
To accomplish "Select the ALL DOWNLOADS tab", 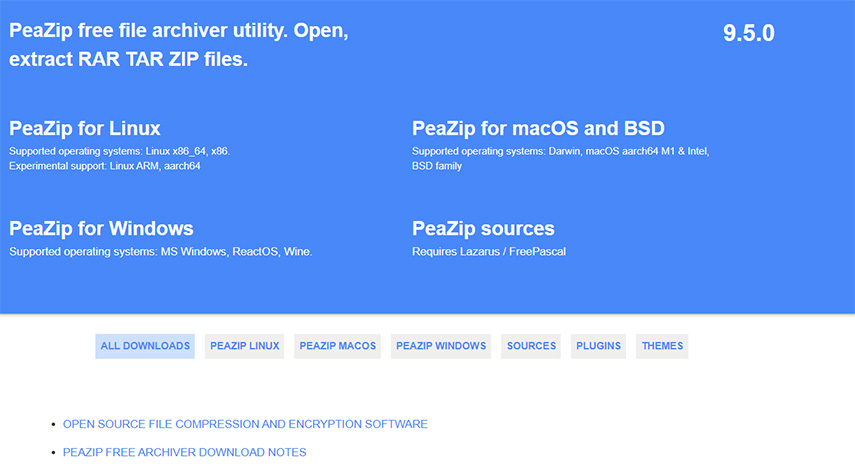I will pyautogui.click(x=145, y=346).
